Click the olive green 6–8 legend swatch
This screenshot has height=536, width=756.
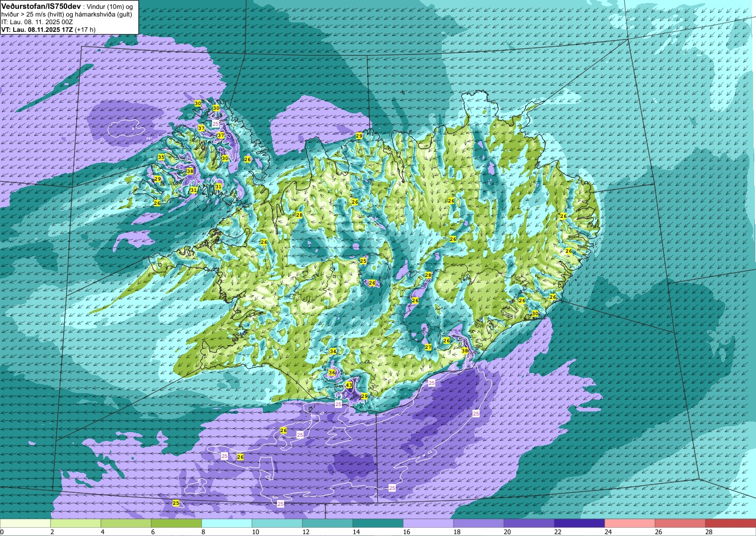tap(176, 523)
